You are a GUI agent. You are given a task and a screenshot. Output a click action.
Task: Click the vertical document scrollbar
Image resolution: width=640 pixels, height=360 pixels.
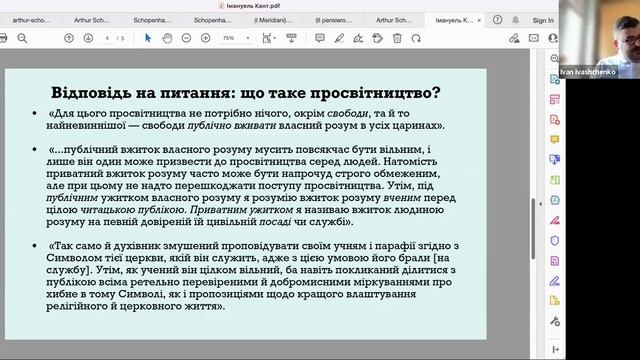tap(533, 229)
